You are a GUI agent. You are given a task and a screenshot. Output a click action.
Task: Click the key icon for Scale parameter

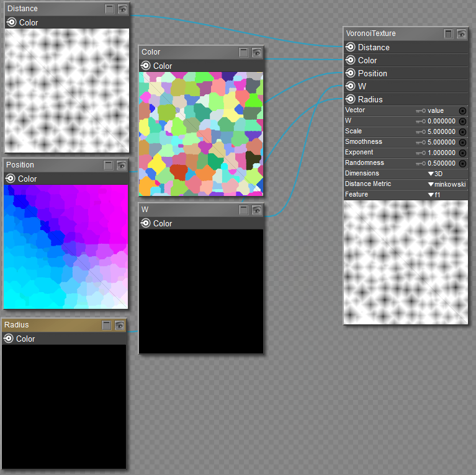coord(420,132)
